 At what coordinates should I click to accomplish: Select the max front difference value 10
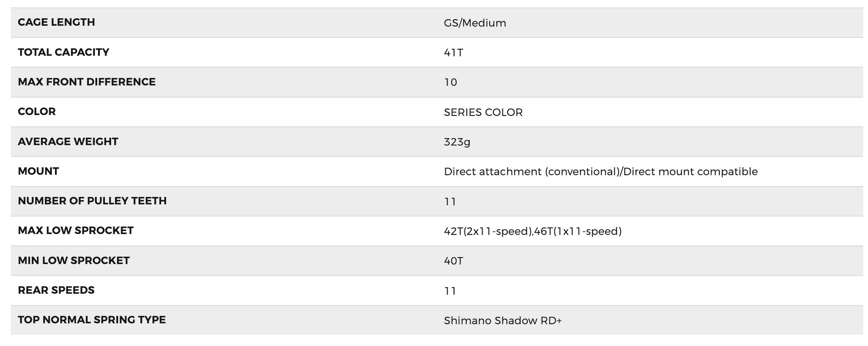click(451, 82)
